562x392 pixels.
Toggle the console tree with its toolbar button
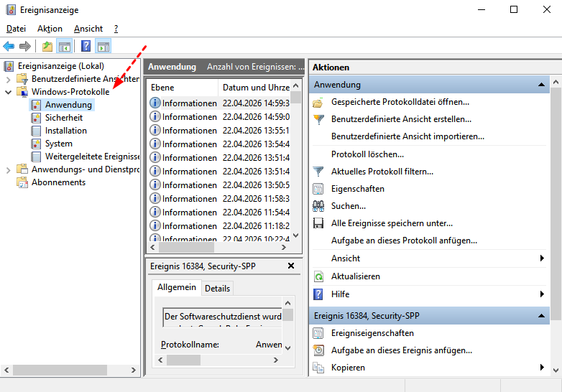pos(65,47)
